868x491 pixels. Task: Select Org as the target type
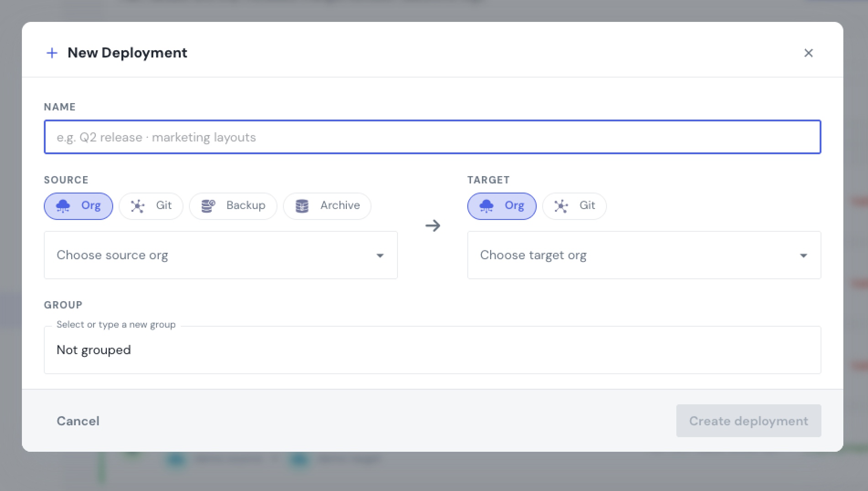502,206
